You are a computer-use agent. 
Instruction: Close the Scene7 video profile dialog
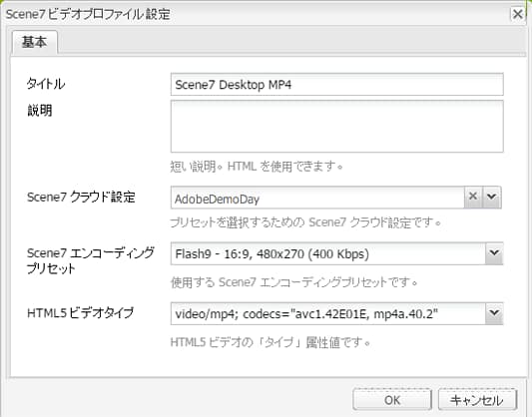[517, 14]
